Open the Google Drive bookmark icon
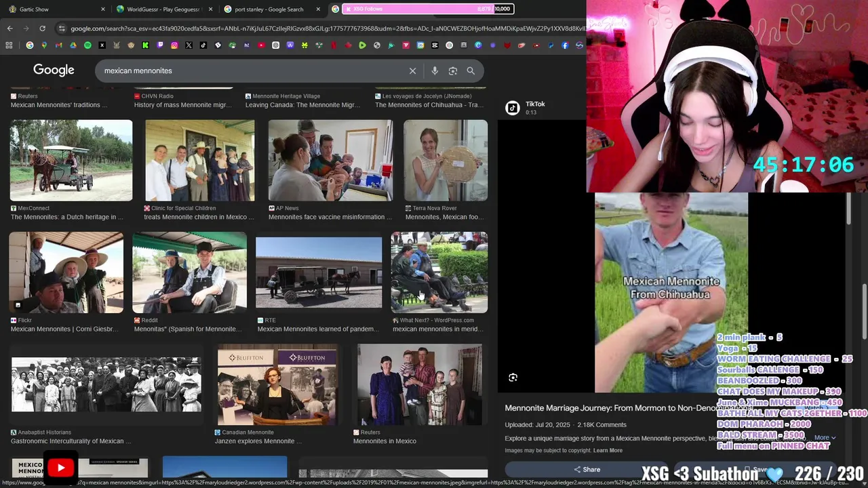868x488 pixels. tap(73, 45)
